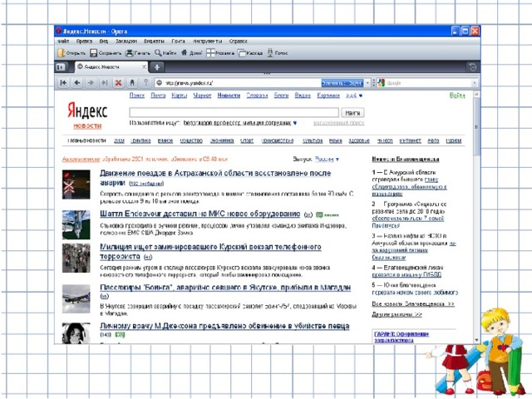Arrange windows with the Мозаика tile icon
Image resolution: width=532 pixels, height=399 pixels.
coord(210,53)
